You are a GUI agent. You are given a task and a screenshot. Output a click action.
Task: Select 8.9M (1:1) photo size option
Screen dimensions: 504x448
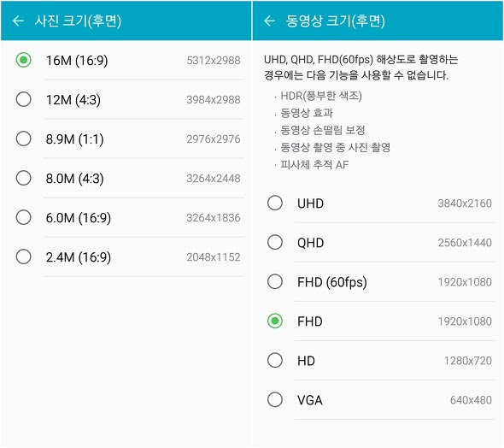click(23, 139)
